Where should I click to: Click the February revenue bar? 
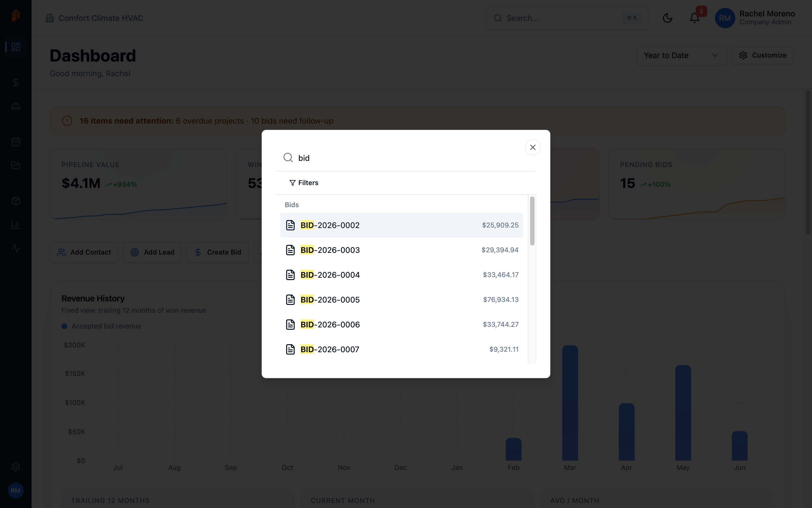click(513, 449)
